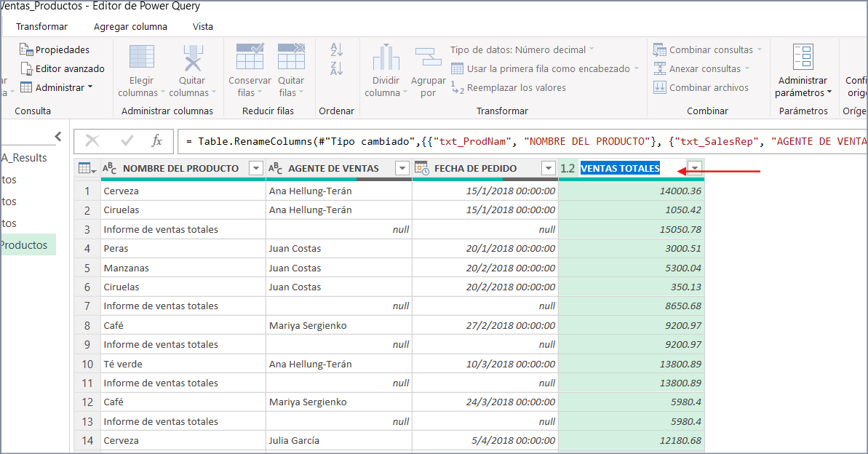The height and width of the screenshot is (454, 868).
Task: Switch to the Vista tab
Action: (x=202, y=27)
